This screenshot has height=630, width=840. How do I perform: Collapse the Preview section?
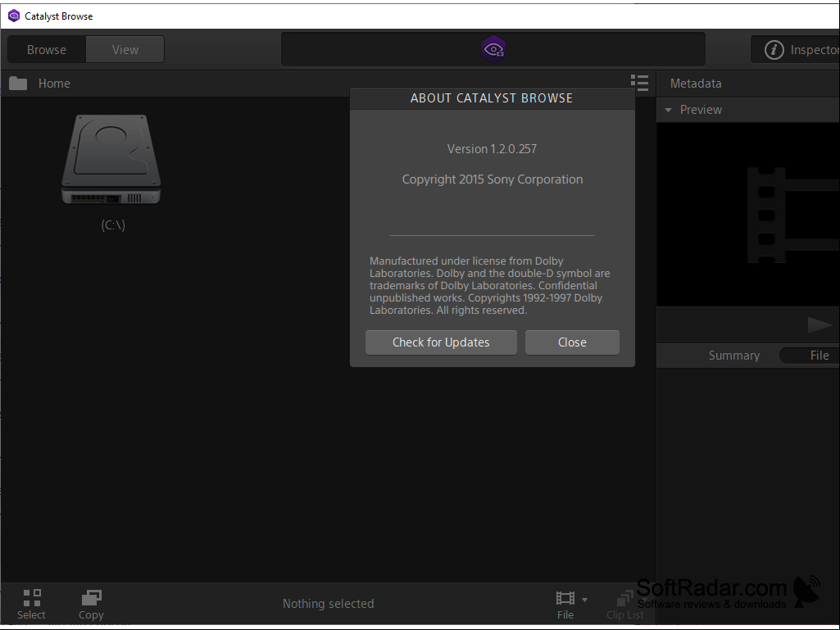click(x=668, y=110)
